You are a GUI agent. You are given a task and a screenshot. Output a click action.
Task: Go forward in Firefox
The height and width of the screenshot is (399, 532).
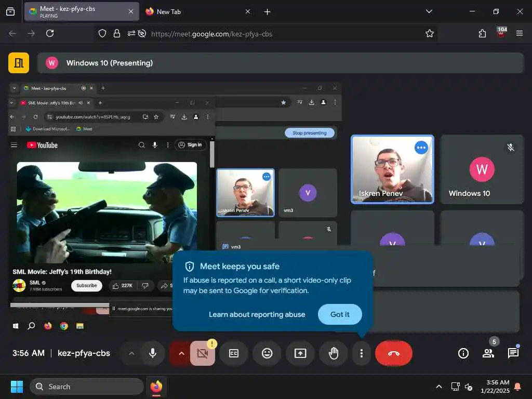point(31,33)
